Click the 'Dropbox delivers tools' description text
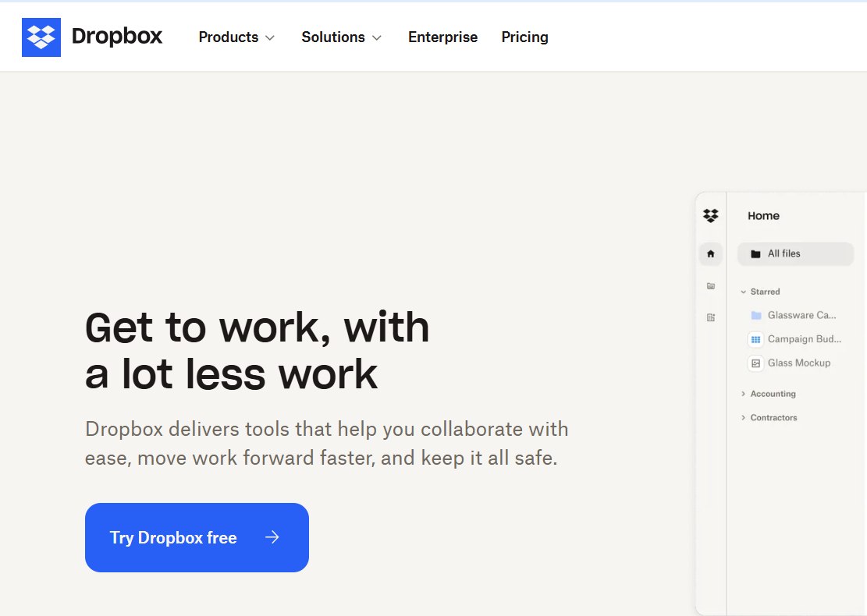 tap(326, 444)
